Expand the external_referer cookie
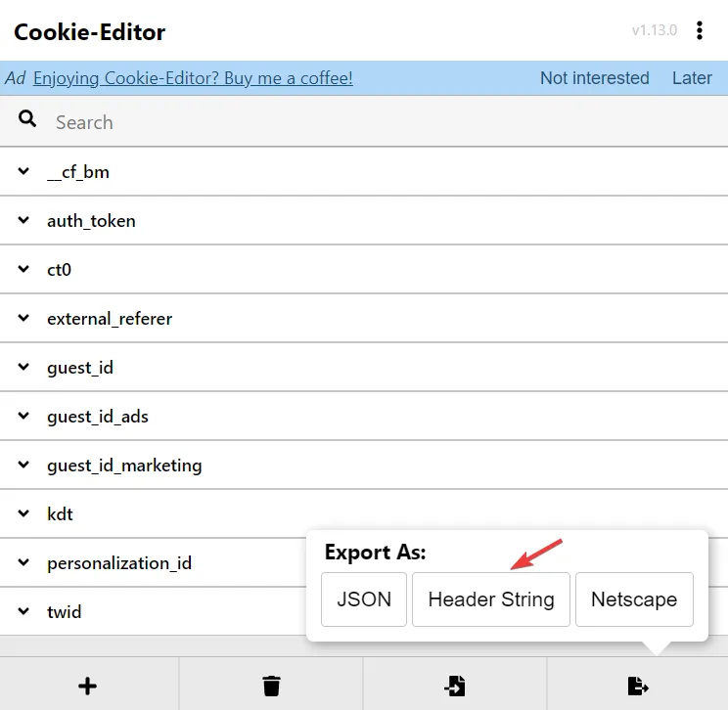The image size is (728, 710). pyautogui.click(x=23, y=318)
